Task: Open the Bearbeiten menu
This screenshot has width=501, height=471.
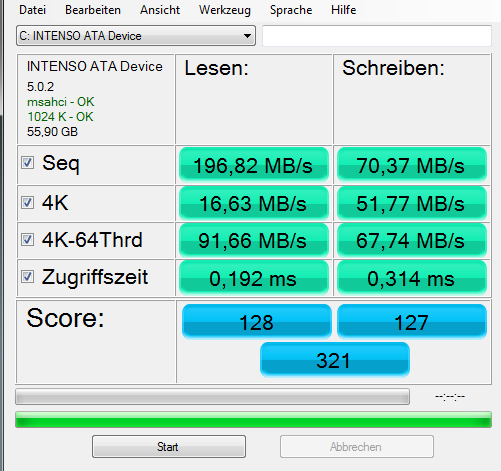Action: pos(93,10)
